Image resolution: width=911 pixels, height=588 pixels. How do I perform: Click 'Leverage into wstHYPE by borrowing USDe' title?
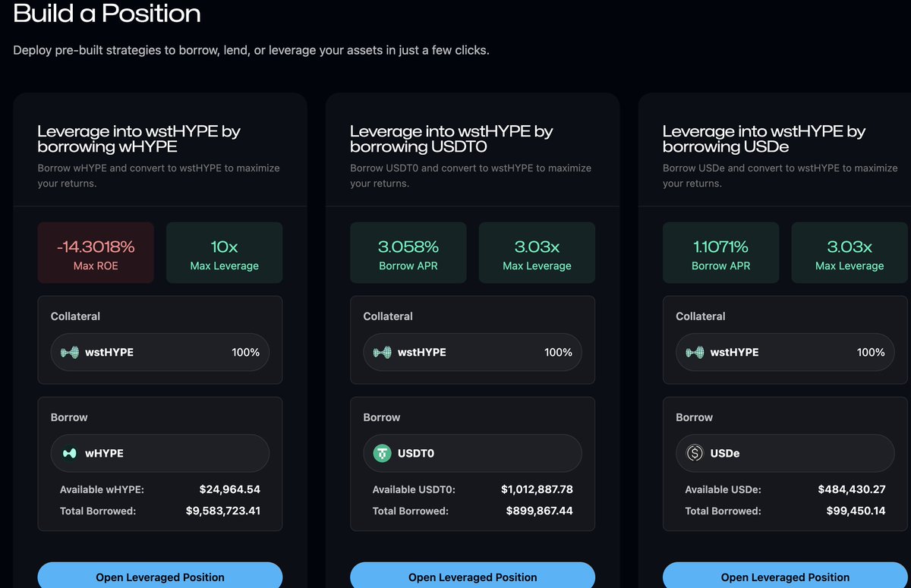(x=764, y=139)
